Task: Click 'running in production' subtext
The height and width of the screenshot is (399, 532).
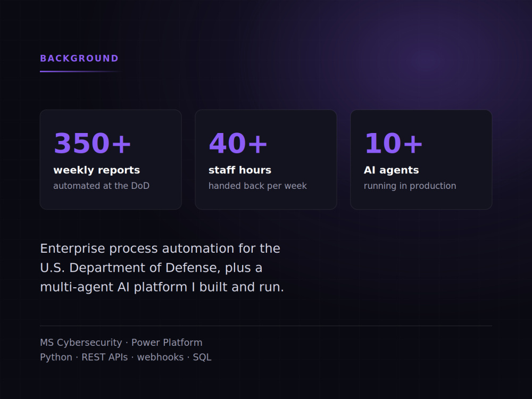Action: 410,186
